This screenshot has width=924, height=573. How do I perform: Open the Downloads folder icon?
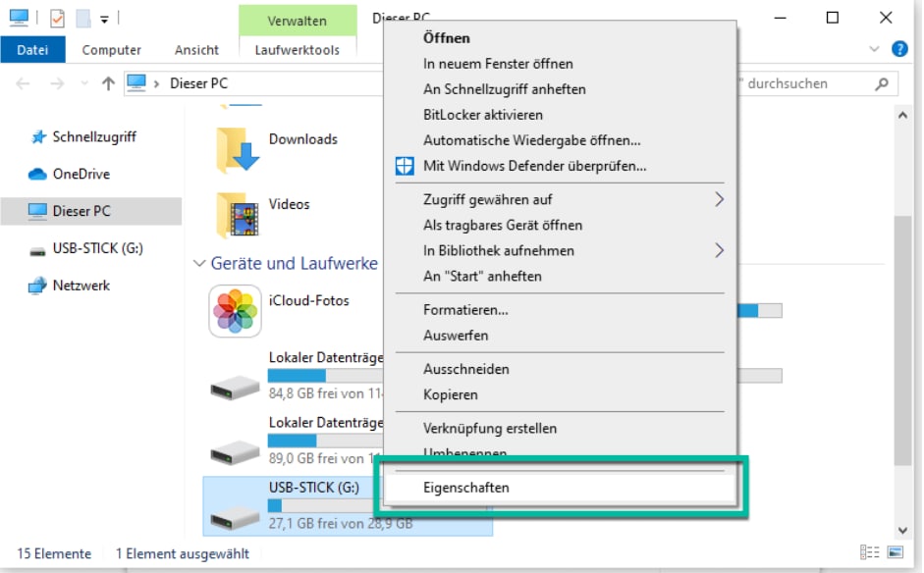[236, 148]
